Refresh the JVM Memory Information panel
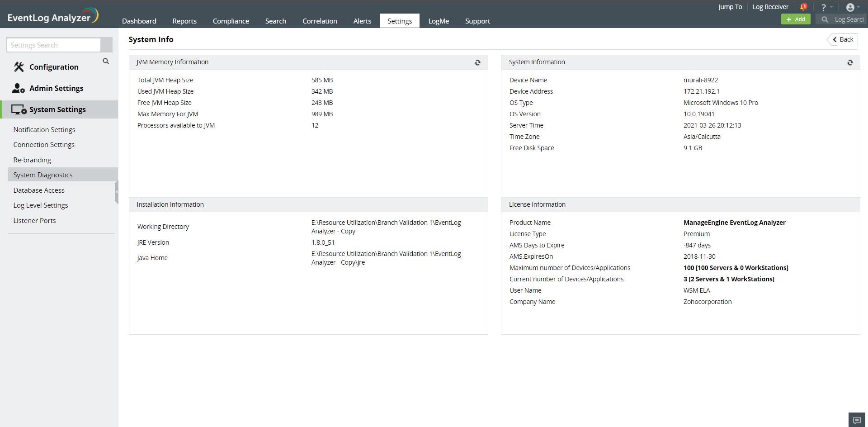Image resolution: width=868 pixels, height=427 pixels. click(x=477, y=62)
